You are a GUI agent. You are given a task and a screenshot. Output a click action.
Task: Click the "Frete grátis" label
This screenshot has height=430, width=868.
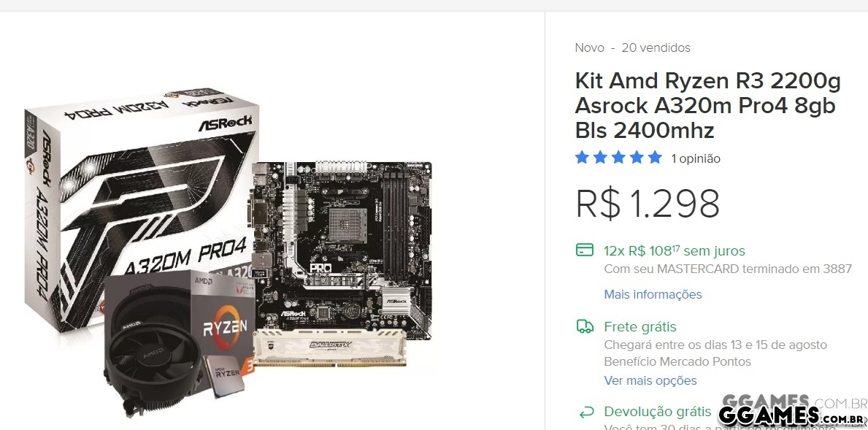640,327
